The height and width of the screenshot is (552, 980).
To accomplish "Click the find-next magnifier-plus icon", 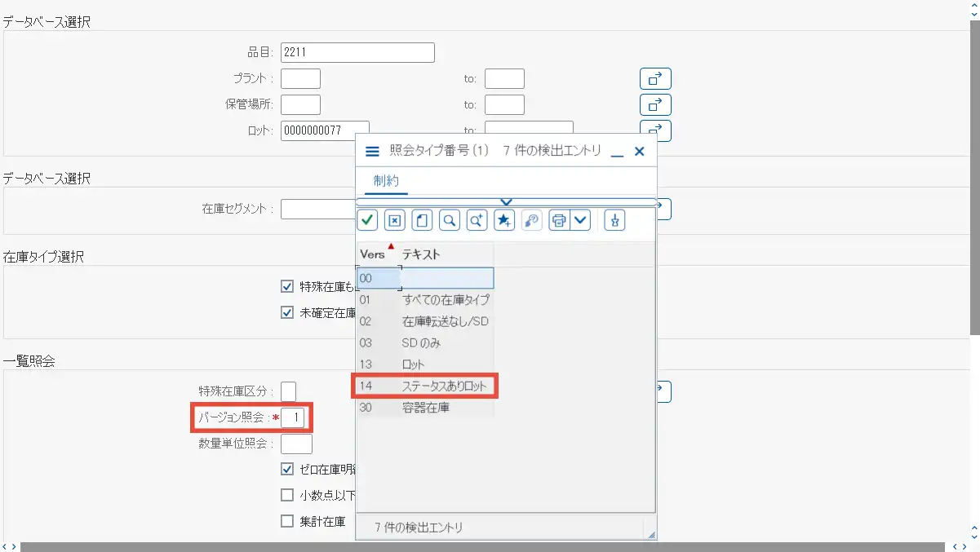I will [x=477, y=220].
